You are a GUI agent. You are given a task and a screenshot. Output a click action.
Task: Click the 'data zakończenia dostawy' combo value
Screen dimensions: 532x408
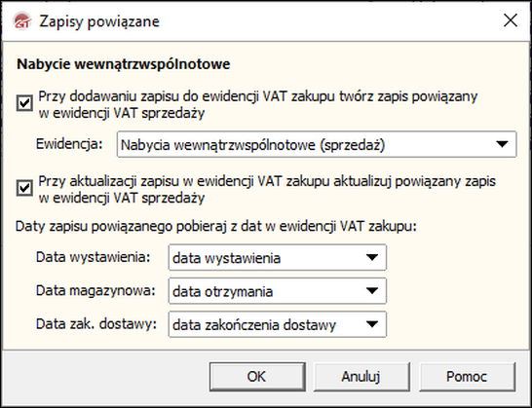pos(277,324)
